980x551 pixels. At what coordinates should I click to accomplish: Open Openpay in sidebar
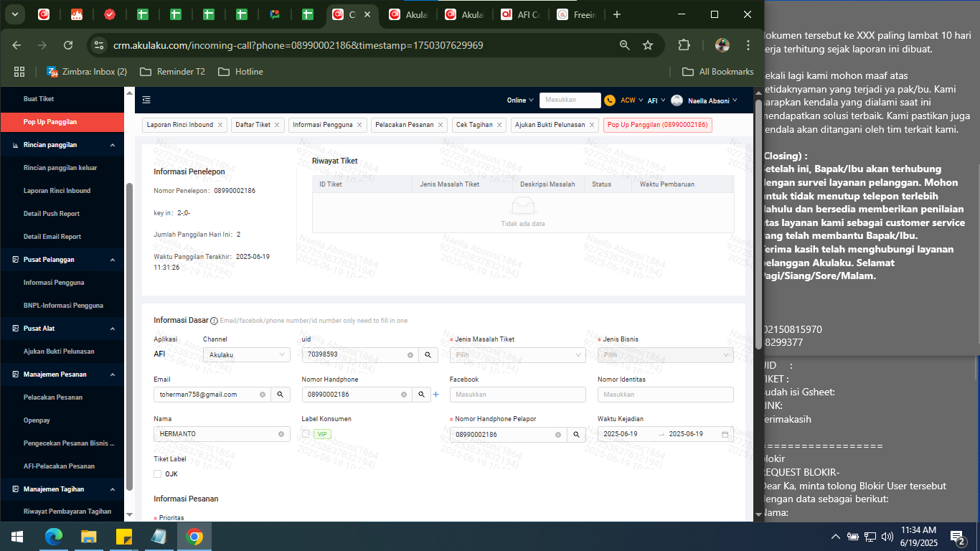click(37, 420)
